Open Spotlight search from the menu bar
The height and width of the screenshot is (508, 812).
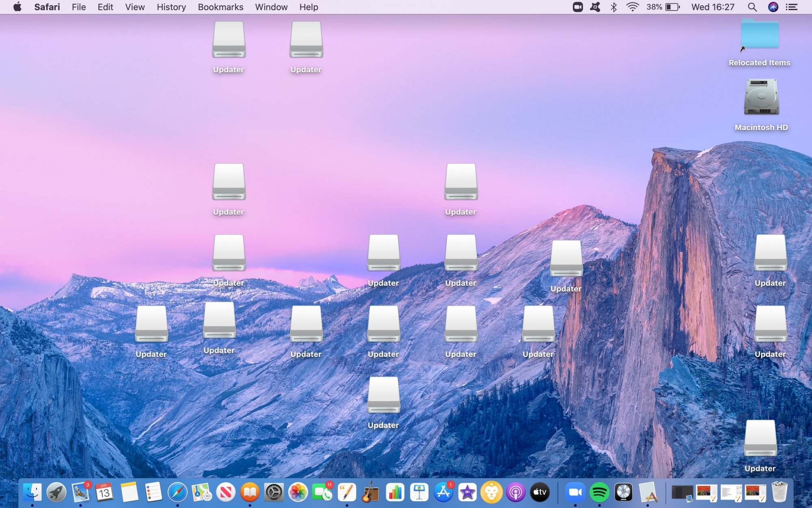click(x=752, y=7)
